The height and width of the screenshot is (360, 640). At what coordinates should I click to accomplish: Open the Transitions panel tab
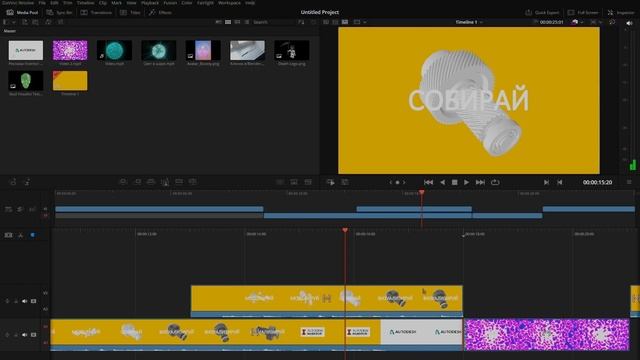96,13
